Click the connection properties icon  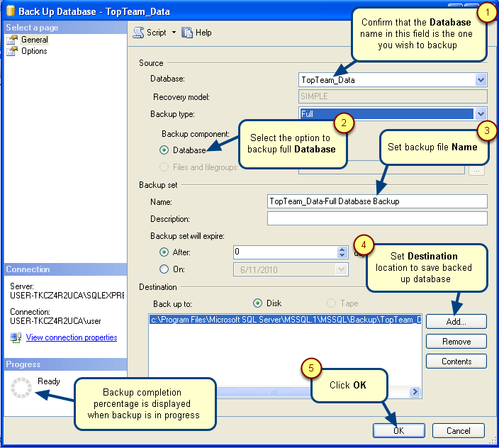16,337
